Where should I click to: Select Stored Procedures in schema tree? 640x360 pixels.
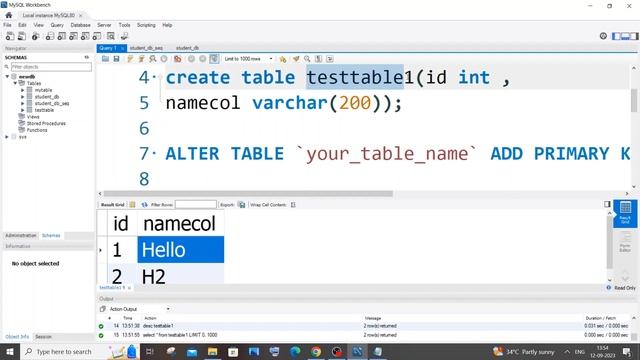(46, 123)
